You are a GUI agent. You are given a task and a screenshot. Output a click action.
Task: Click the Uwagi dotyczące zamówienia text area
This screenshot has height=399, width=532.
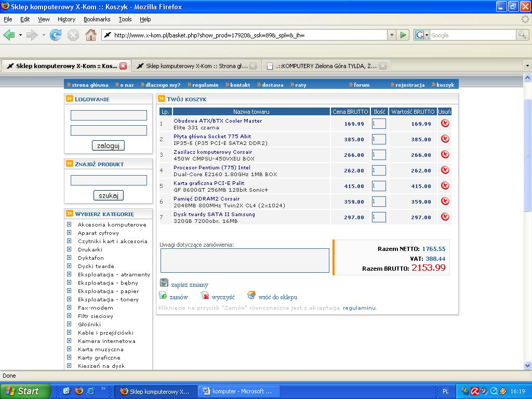tap(245, 261)
